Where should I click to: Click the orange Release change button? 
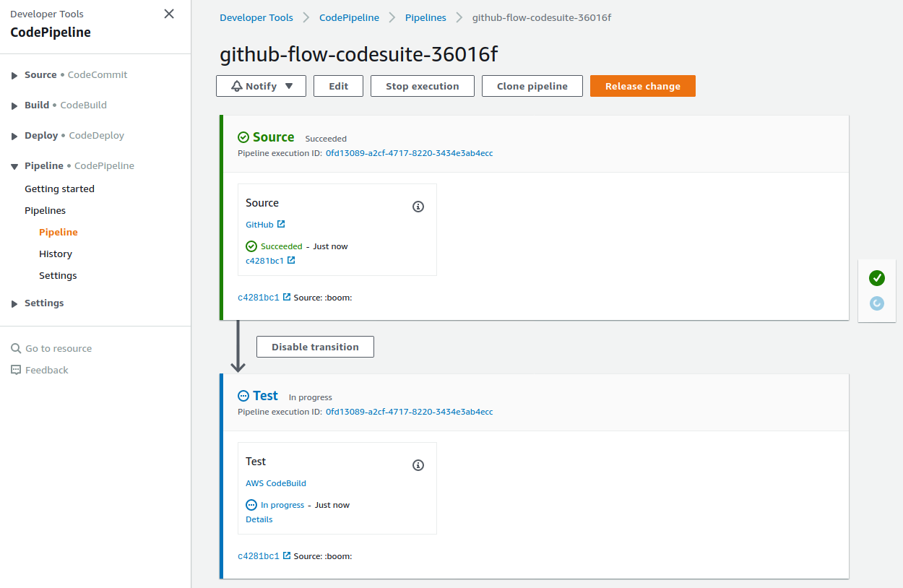(643, 86)
